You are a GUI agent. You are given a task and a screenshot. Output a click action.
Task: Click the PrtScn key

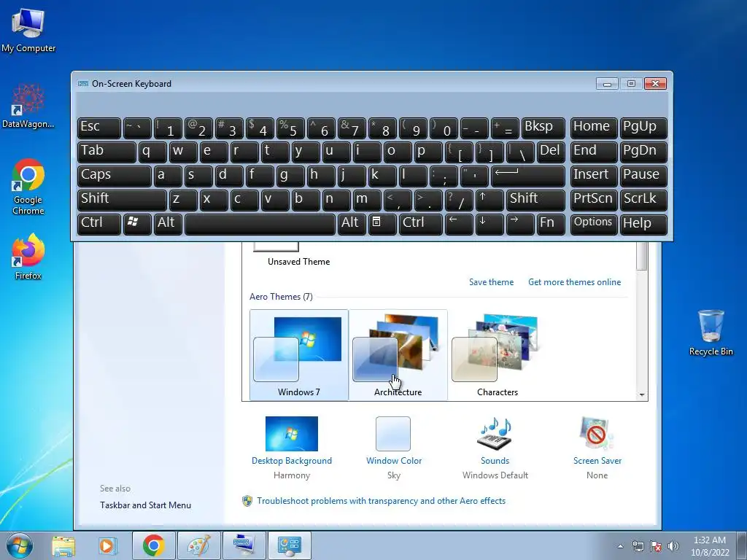tap(594, 200)
